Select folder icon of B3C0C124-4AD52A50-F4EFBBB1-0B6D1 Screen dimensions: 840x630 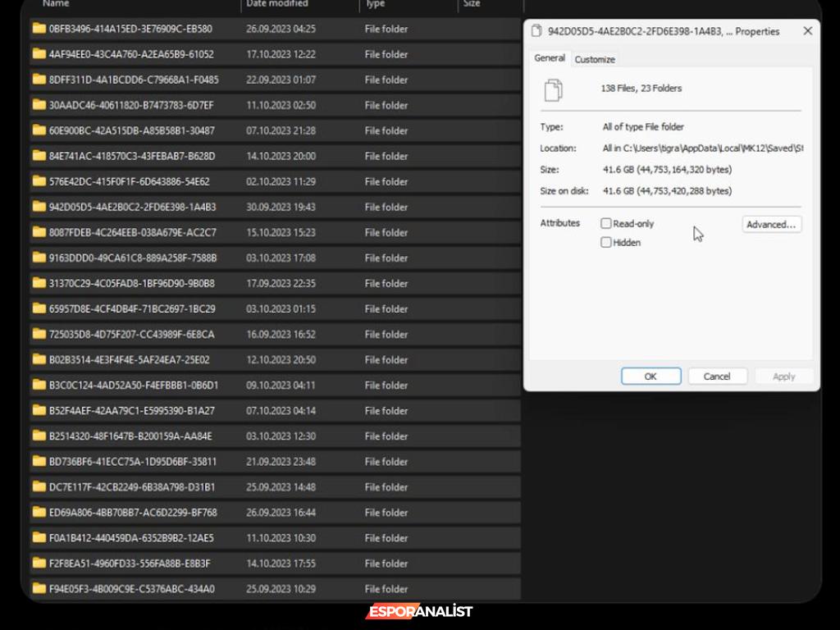point(39,385)
